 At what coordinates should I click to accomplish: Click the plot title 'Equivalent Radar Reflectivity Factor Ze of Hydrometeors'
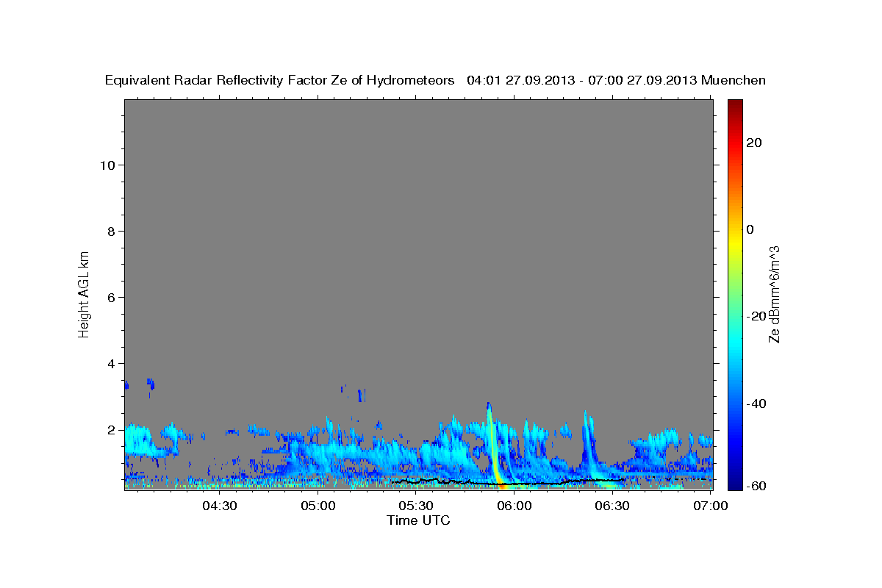(280, 81)
